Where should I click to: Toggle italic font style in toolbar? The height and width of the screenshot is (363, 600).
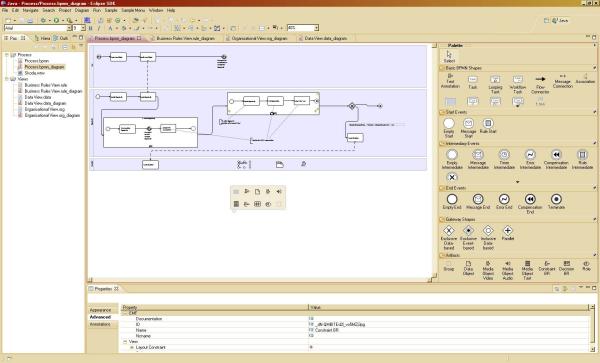(99, 28)
